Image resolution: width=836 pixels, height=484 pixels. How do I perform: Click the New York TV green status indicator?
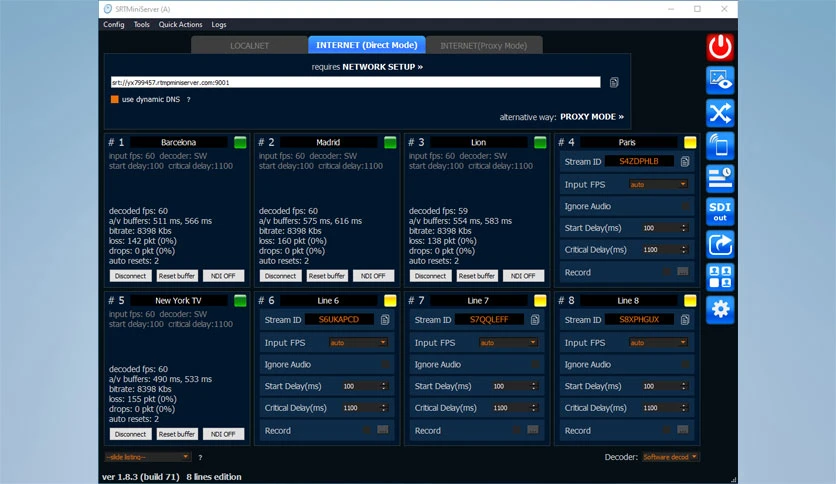click(240, 301)
